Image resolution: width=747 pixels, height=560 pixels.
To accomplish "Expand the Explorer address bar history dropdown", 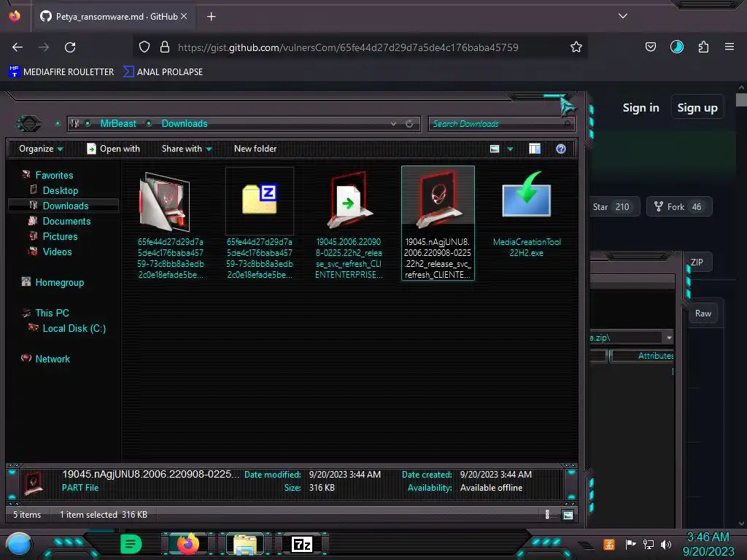I will [393, 124].
